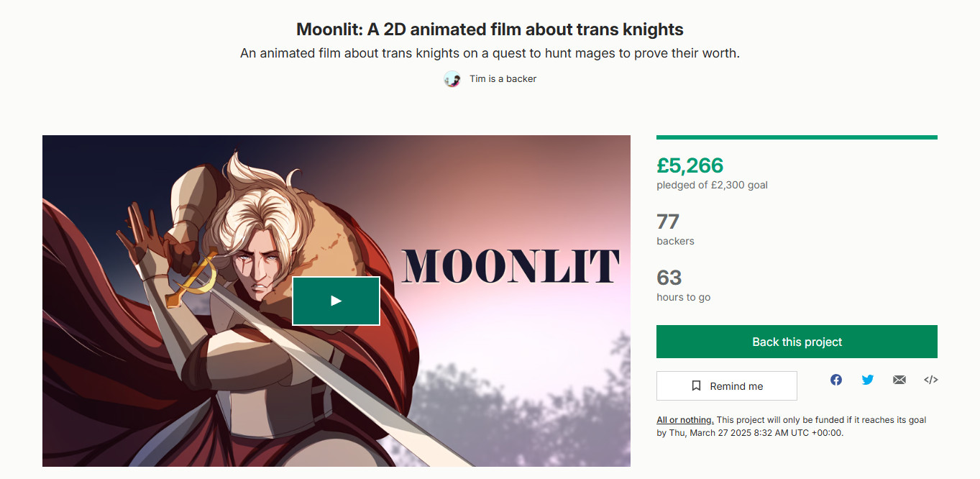Click the MOONLIT logo text in video
980x479 pixels.
(510, 267)
